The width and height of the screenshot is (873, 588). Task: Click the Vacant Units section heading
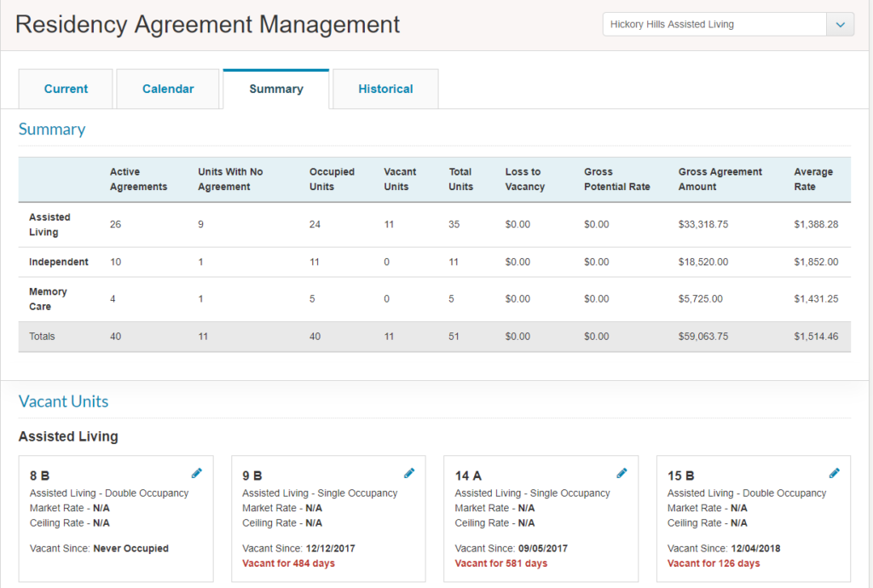63,401
